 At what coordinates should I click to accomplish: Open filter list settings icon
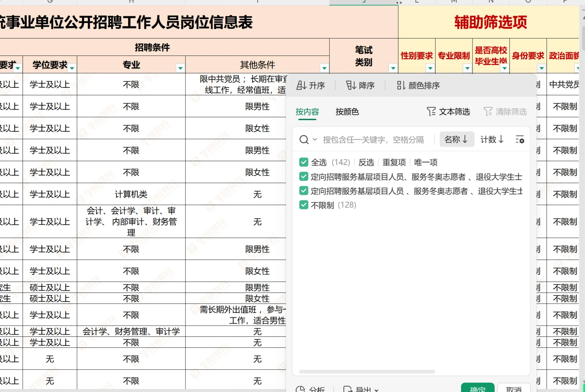coord(520,140)
